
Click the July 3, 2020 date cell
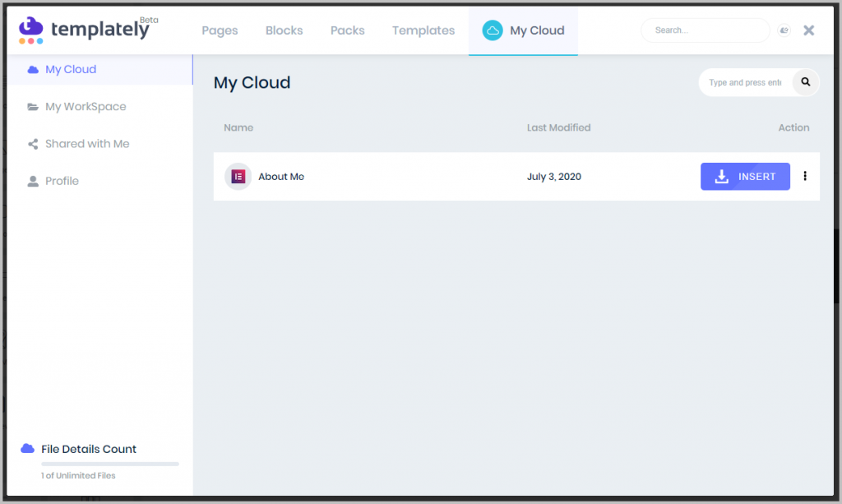(x=553, y=177)
